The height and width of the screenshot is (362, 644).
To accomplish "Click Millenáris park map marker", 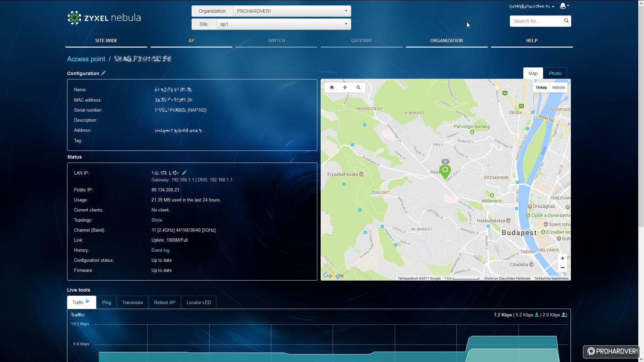I will click(x=492, y=195).
